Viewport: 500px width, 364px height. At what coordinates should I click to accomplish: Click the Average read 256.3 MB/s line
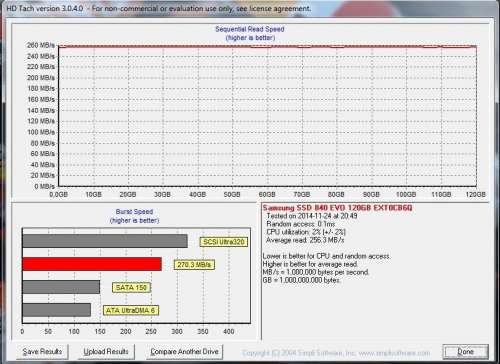[305, 240]
